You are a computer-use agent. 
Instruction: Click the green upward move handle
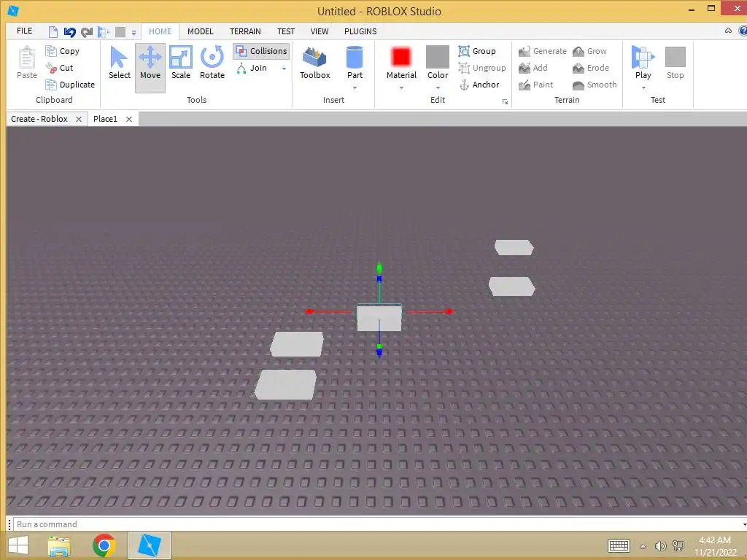click(379, 268)
